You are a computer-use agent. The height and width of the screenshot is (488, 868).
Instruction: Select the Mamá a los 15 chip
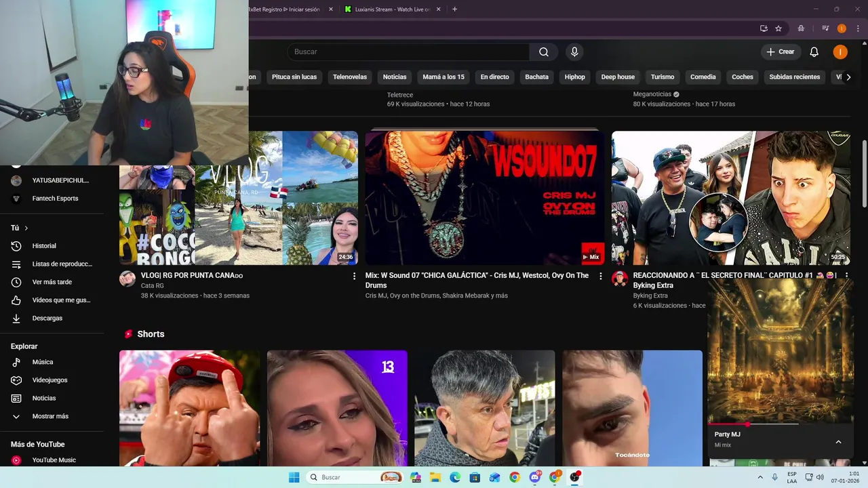(443, 77)
